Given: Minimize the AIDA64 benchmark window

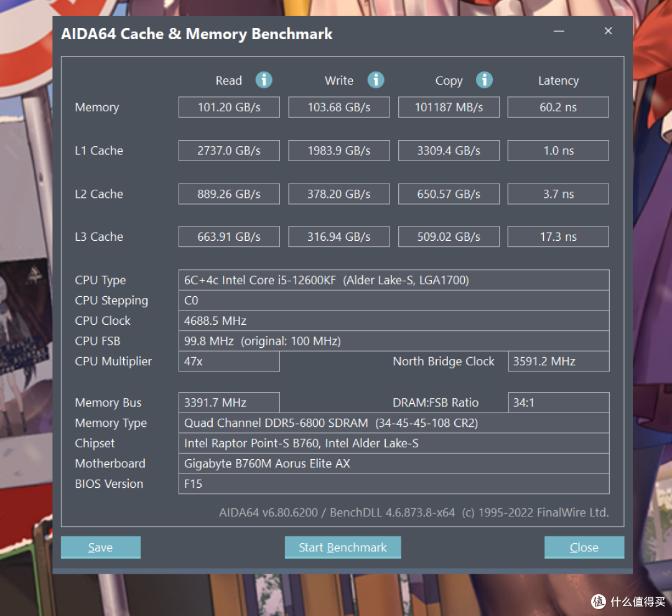Looking at the screenshot, I should (558, 31).
